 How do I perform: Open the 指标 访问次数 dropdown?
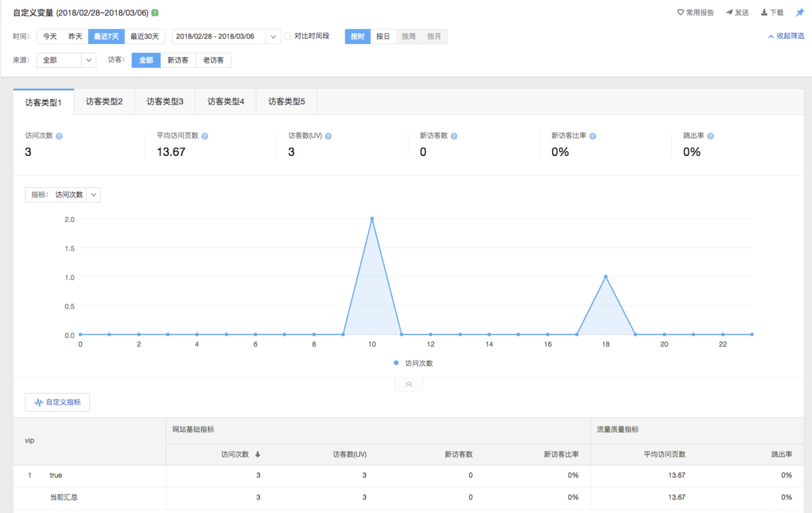[x=94, y=194]
